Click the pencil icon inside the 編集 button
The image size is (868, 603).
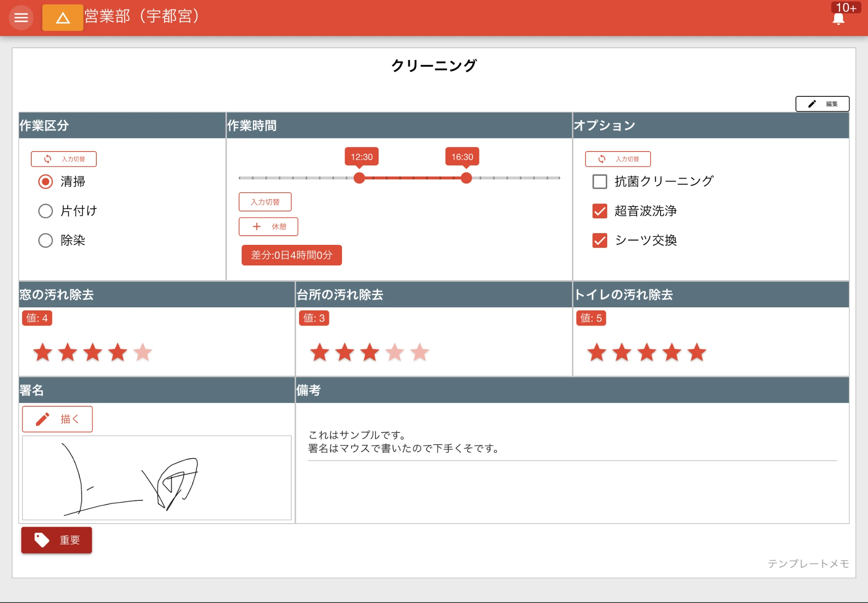811,104
